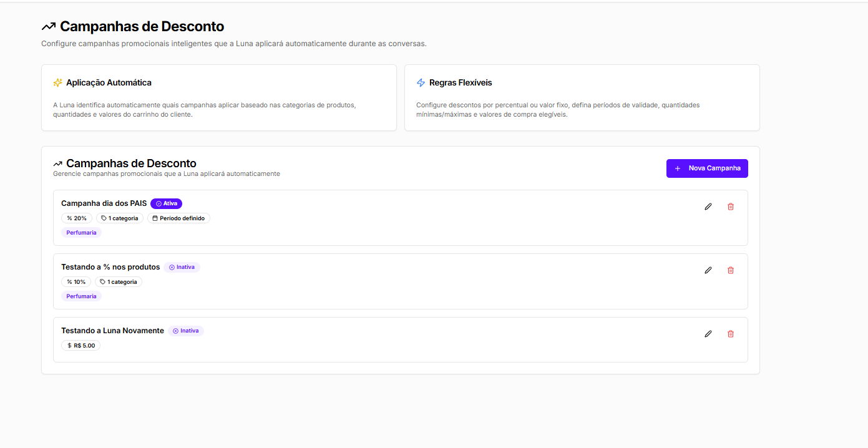Screen dimensions: 868x448
Task: Edit Testando a Luna Novamente campaign
Action: pyautogui.click(x=708, y=334)
